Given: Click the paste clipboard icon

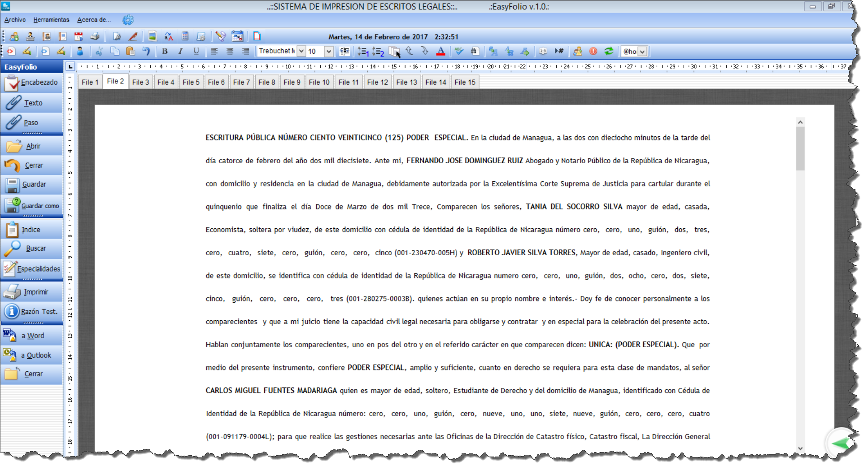Looking at the screenshot, I should pos(131,52).
